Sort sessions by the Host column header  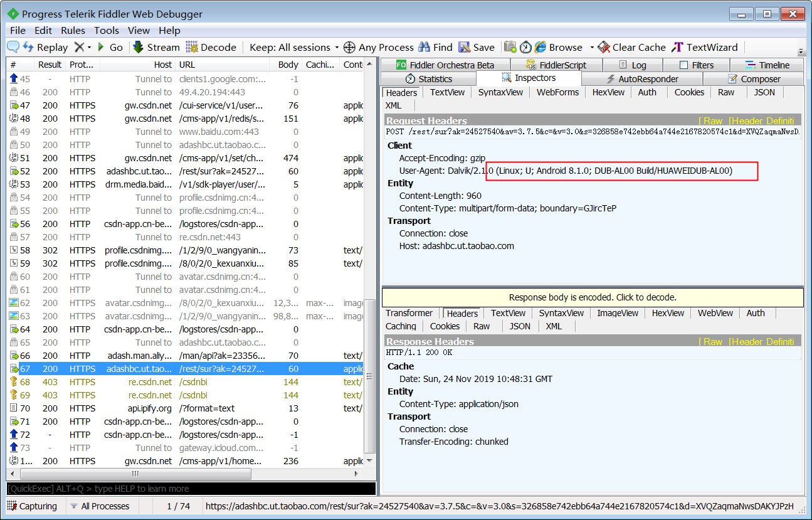click(135, 65)
